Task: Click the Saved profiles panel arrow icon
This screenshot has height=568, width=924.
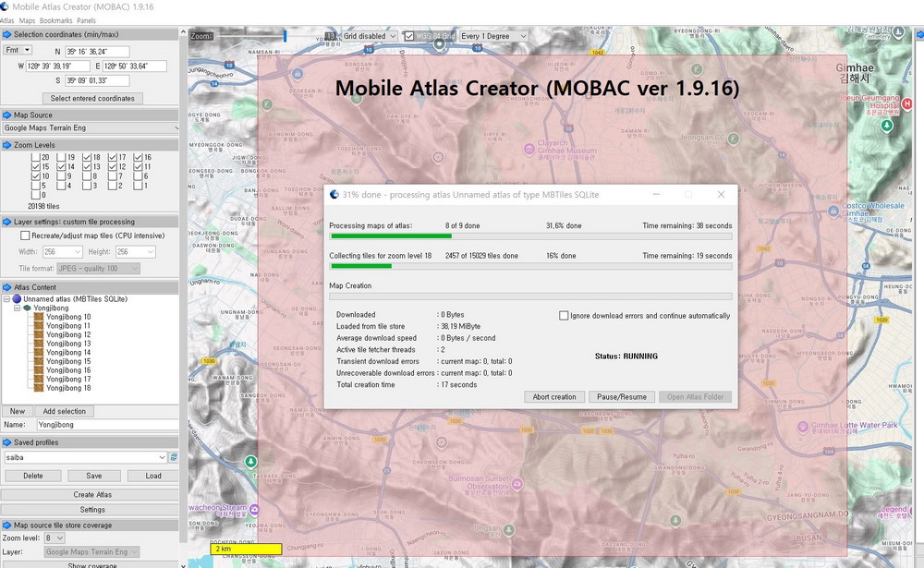Action: click(x=7, y=441)
